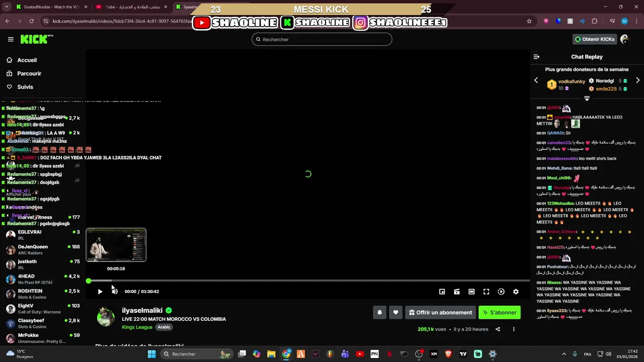Show next top donors
This screenshot has height=362, width=644.
(637, 80)
